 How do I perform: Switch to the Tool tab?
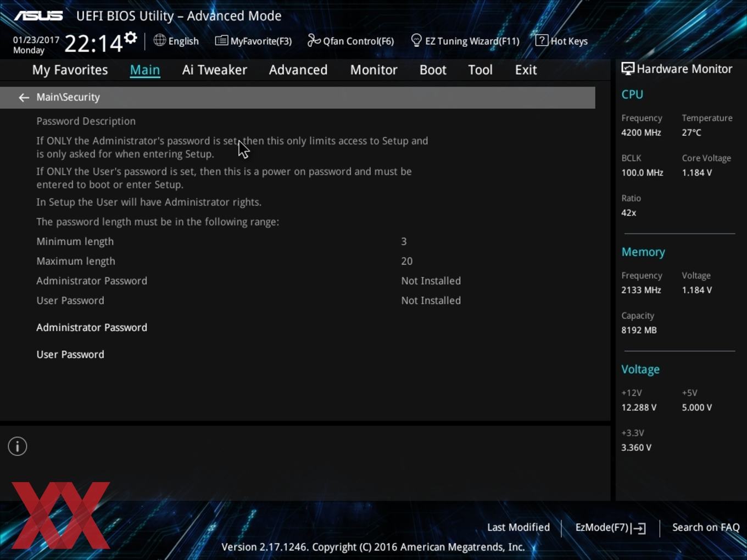pos(481,70)
